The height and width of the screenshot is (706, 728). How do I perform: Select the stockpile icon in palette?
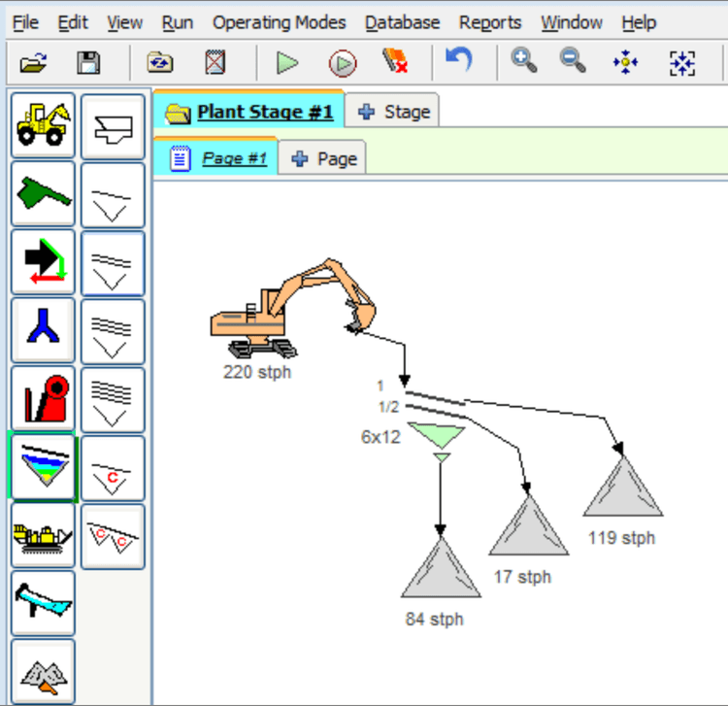(44, 671)
